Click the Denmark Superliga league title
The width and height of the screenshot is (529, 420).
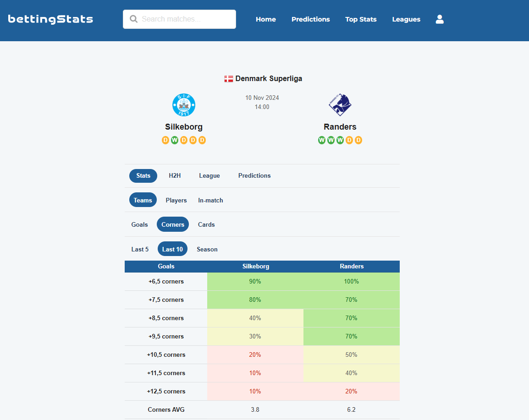pyautogui.click(x=269, y=78)
